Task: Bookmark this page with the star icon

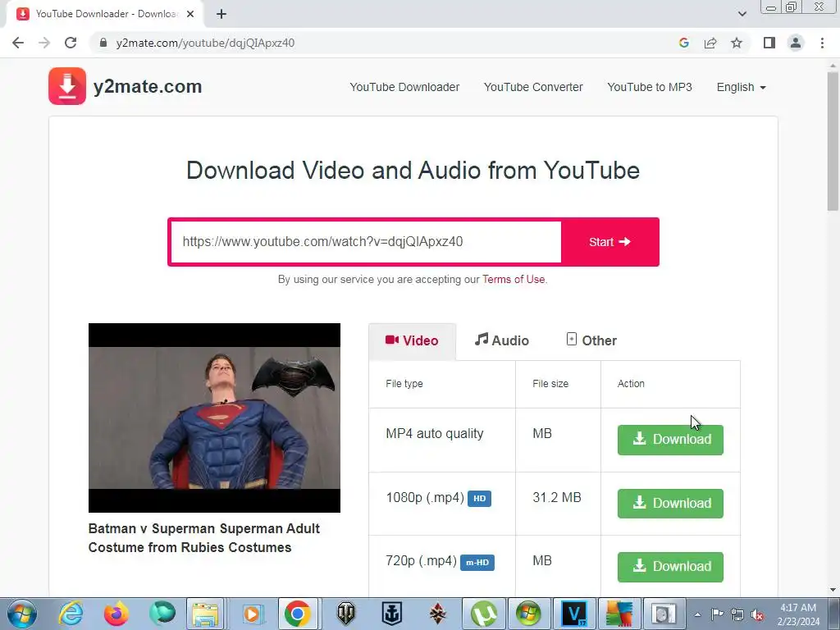Action: tap(737, 43)
